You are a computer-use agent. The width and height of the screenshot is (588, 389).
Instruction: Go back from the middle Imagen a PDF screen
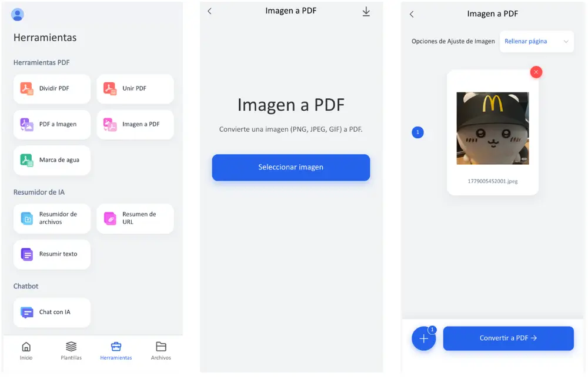click(210, 11)
